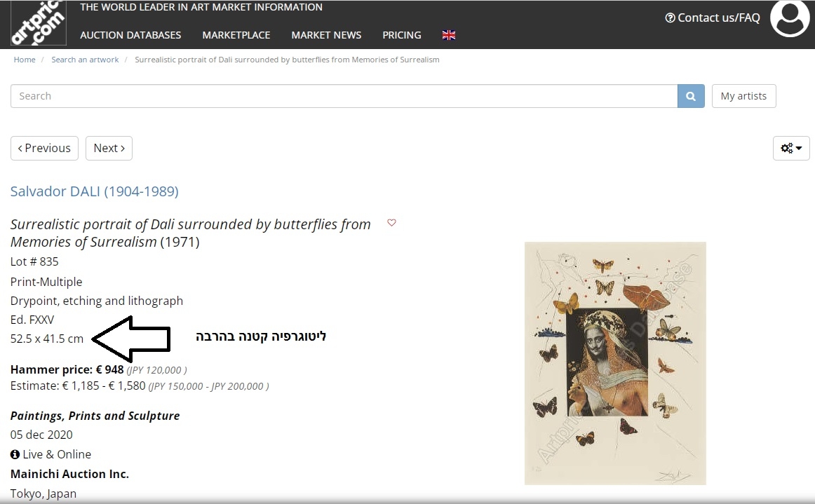Click the artprice.com logo
This screenshot has height=504, width=815.
click(39, 23)
